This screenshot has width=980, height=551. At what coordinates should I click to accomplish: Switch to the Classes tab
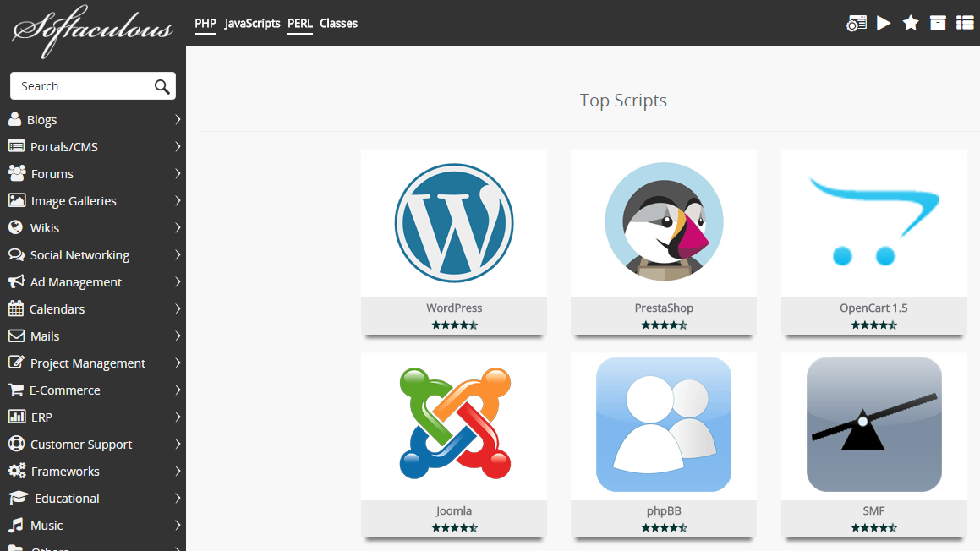coord(339,24)
